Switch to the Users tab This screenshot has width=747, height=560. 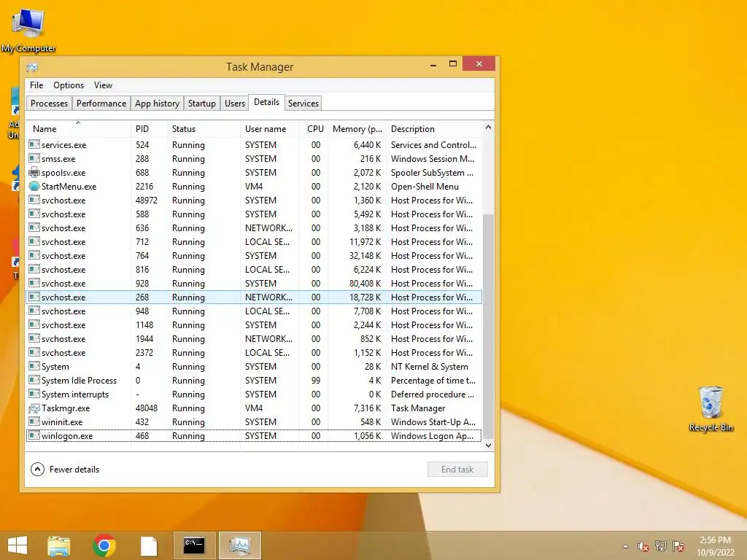click(x=235, y=104)
